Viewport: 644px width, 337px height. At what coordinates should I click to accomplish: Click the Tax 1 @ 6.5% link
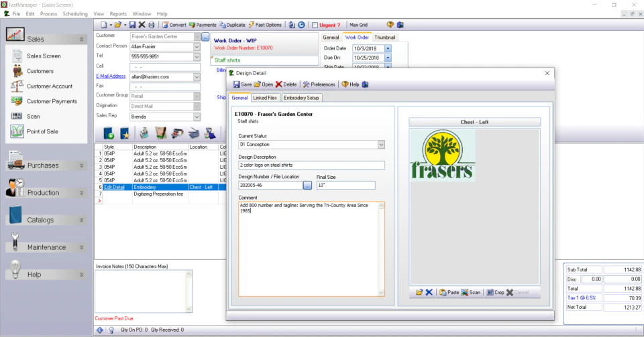pos(582,298)
